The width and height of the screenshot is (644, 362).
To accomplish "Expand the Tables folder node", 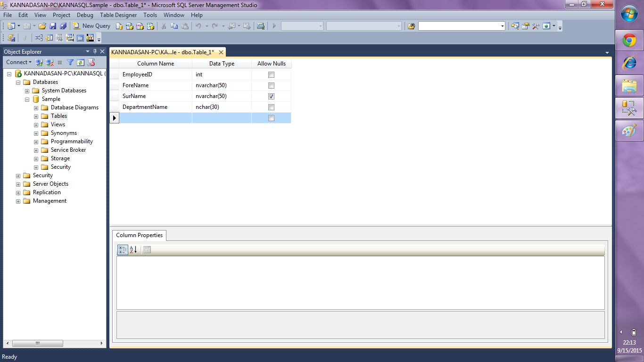I will point(36,116).
